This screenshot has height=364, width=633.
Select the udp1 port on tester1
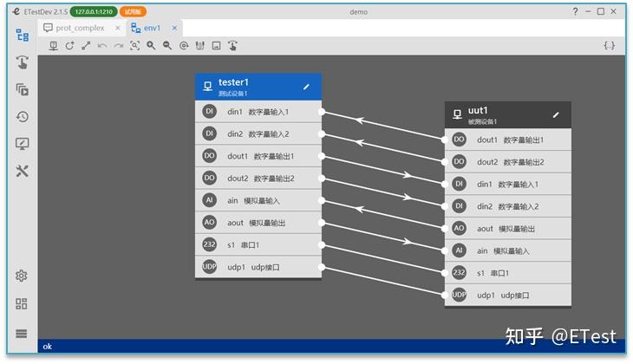(258, 267)
